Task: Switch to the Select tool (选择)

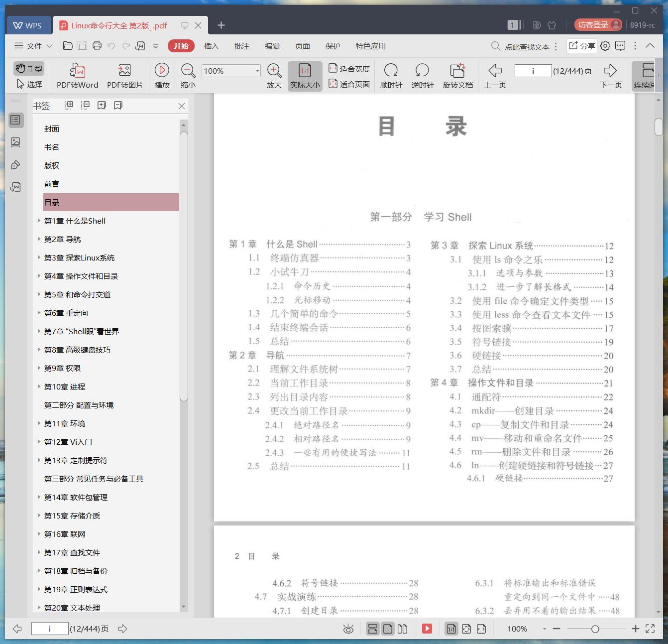Action: [29, 84]
